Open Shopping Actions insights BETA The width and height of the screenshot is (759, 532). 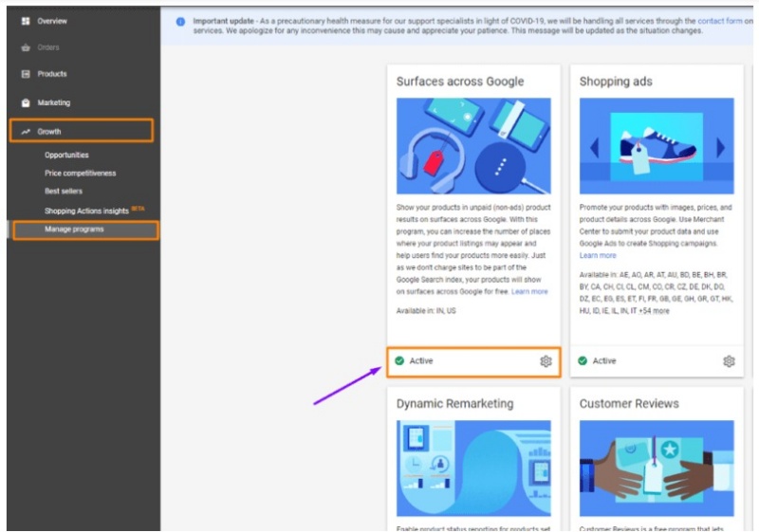94,211
